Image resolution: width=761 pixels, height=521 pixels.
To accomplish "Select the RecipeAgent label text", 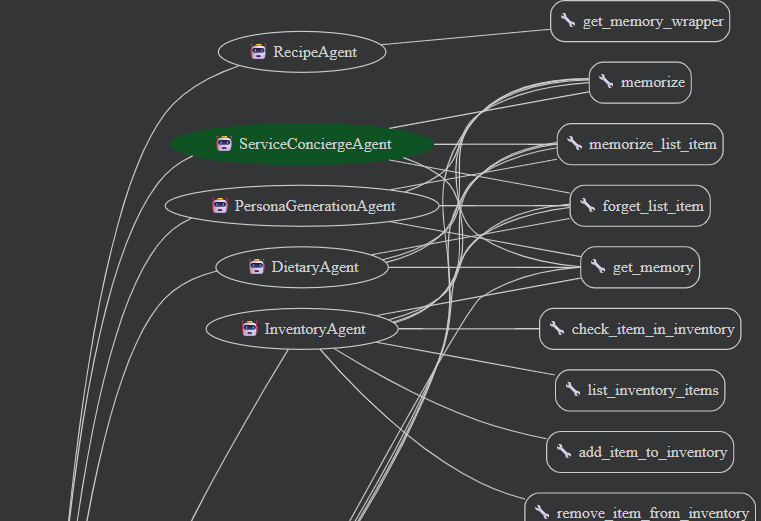I will (315, 52).
